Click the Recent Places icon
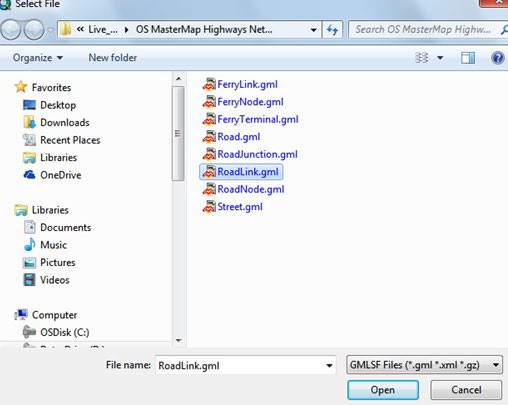 click(x=29, y=140)
